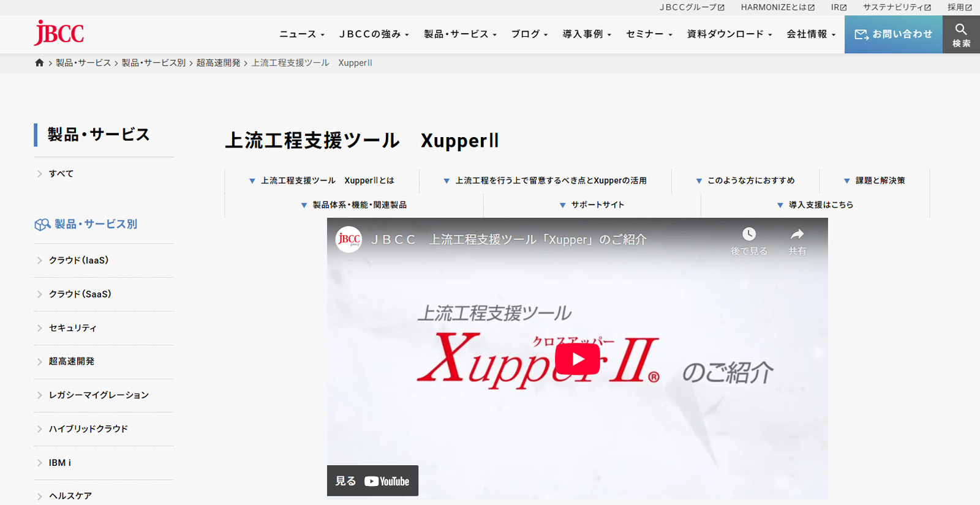
Task: Select 超高速開発 in the sidebar
Action: click(72, 362)
